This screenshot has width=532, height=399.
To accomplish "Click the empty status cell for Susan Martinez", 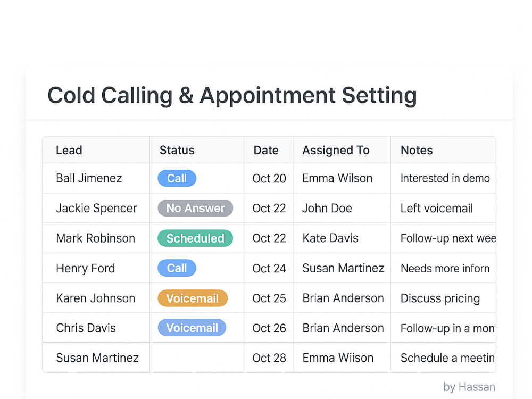I will 197,358.
